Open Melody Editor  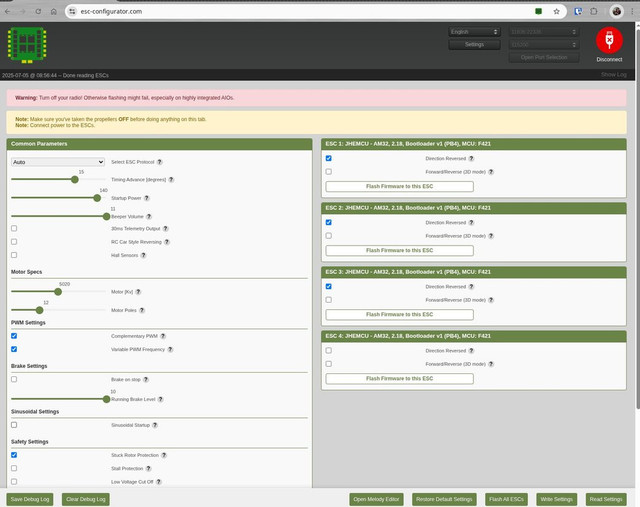[376, 499]
